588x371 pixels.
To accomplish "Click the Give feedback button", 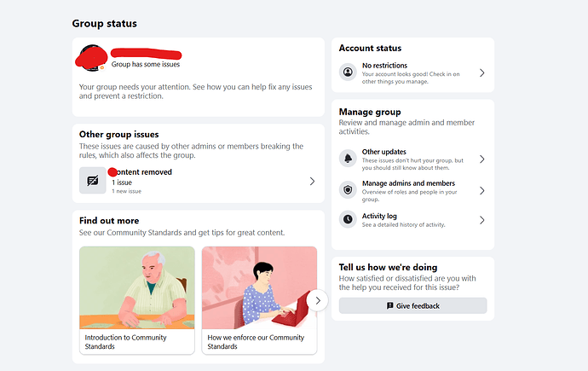I will tap(412, 305).
